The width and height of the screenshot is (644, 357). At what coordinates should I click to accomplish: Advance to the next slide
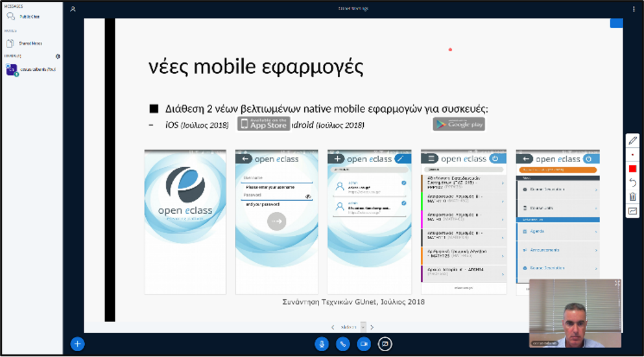(372, 327)
